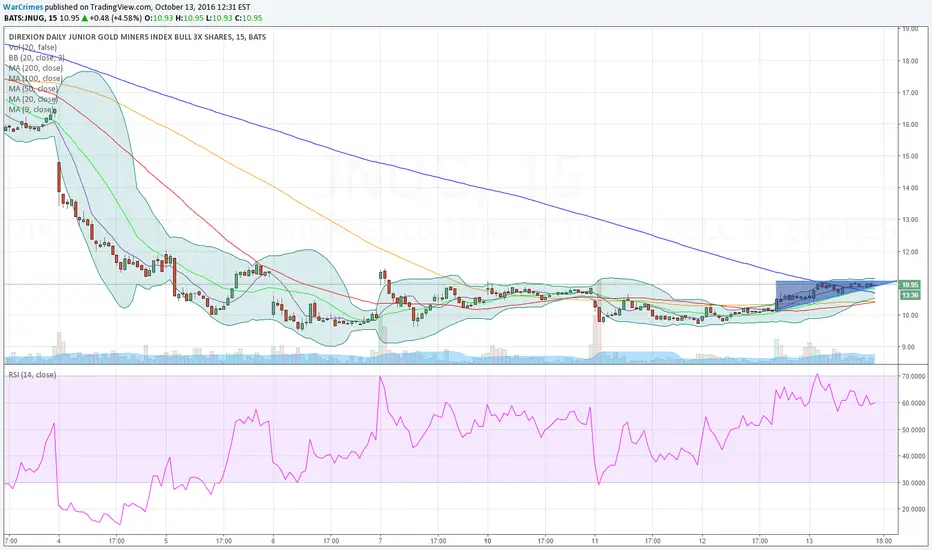
Task: Click the date 11 time axis label
Action: 594,541
